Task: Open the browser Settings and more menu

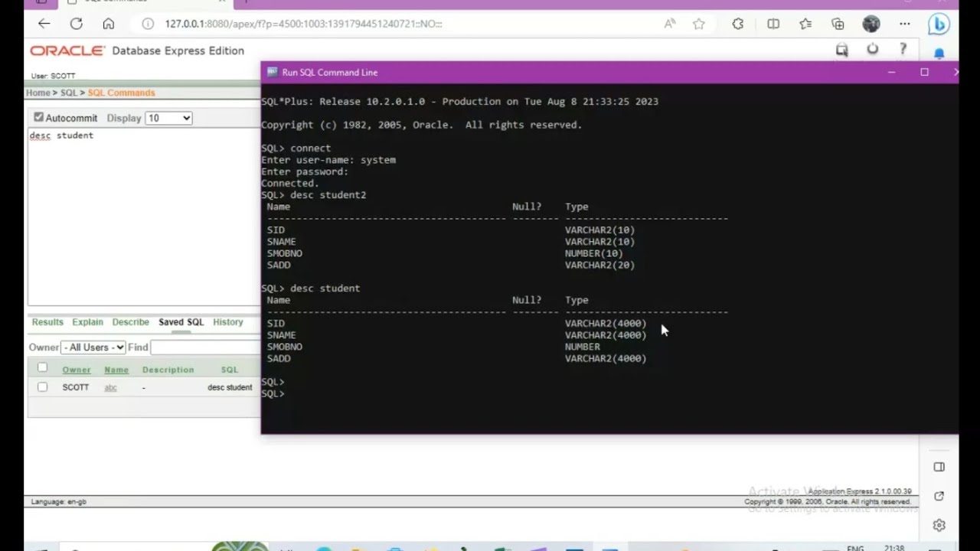Action: pos(905,24)
